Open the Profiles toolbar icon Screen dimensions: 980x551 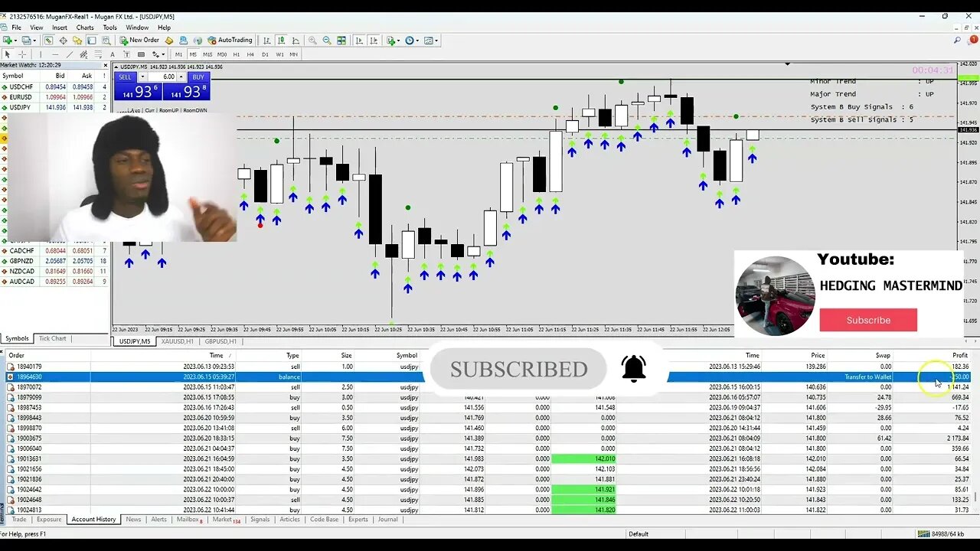[x=26, y=41]
